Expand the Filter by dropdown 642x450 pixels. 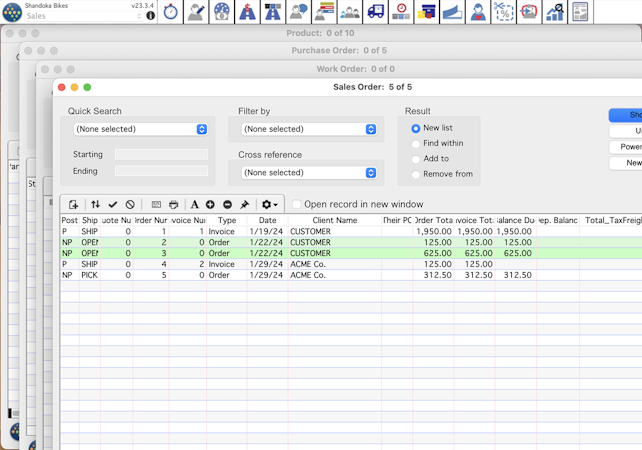309,129
